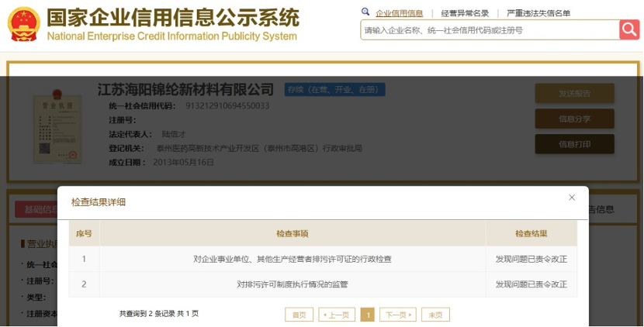Screen dimensions: 644x327
Task: Click company name 江苏海阳锦纶新材料有限公司
Action: click(185, 89)
